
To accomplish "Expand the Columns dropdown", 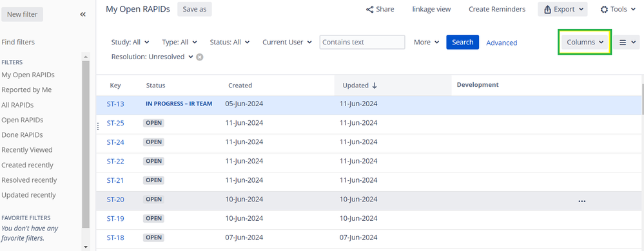I will point(585,42).
